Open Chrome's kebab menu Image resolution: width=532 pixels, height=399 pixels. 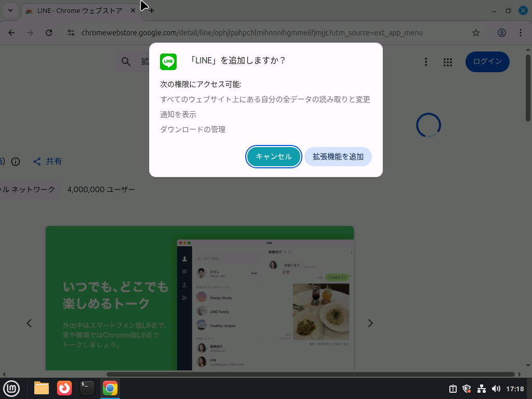(521, 32)
